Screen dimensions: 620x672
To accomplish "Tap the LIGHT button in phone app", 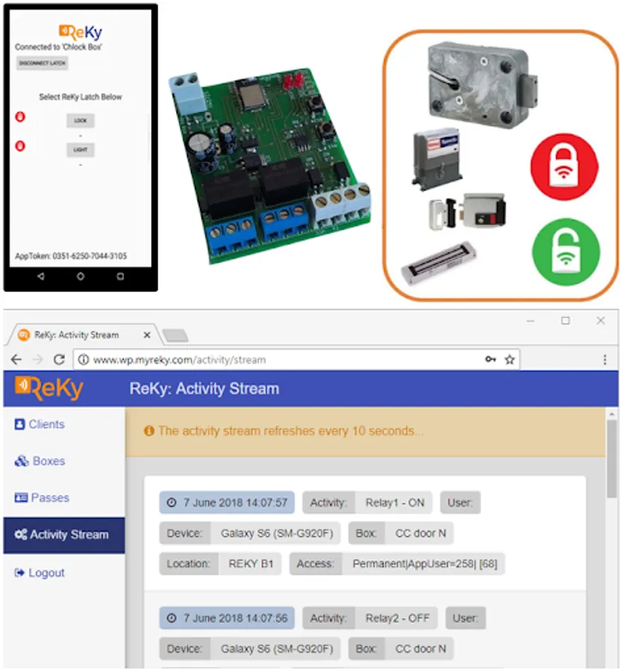I will 80,149.
